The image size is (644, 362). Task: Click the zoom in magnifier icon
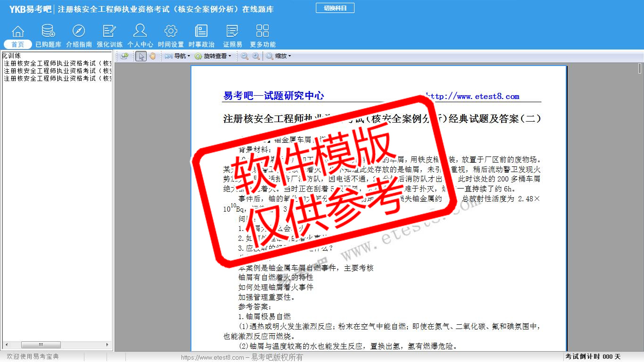point(256,56)
